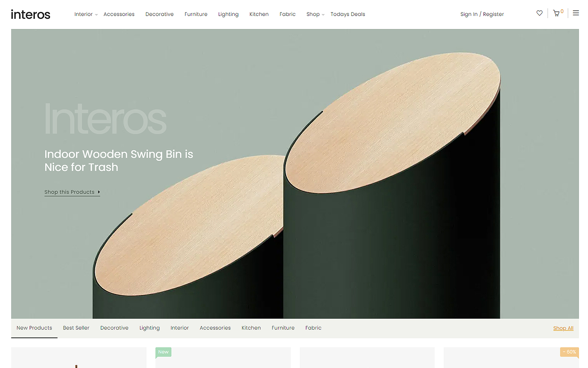Screen dimensions: 588x368
Task: Click the Shop All link
Action: pyautogui.click(x=563, y=328)
